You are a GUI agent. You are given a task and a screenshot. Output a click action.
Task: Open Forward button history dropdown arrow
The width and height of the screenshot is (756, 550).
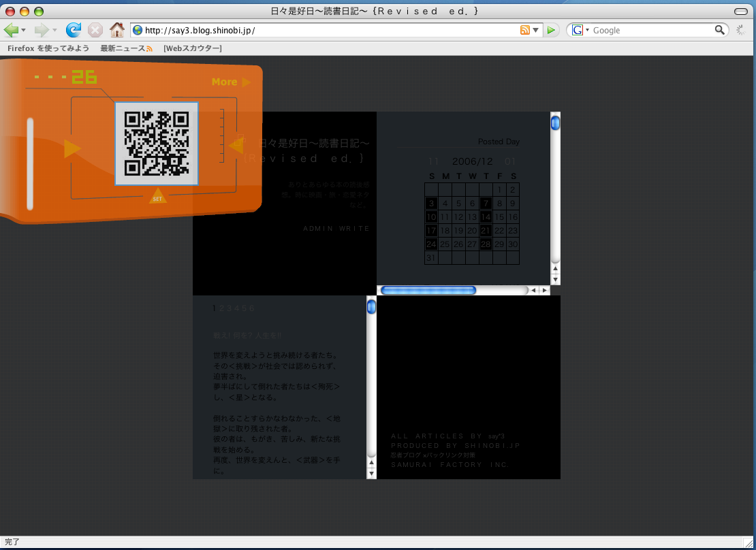tap(54, 31)
